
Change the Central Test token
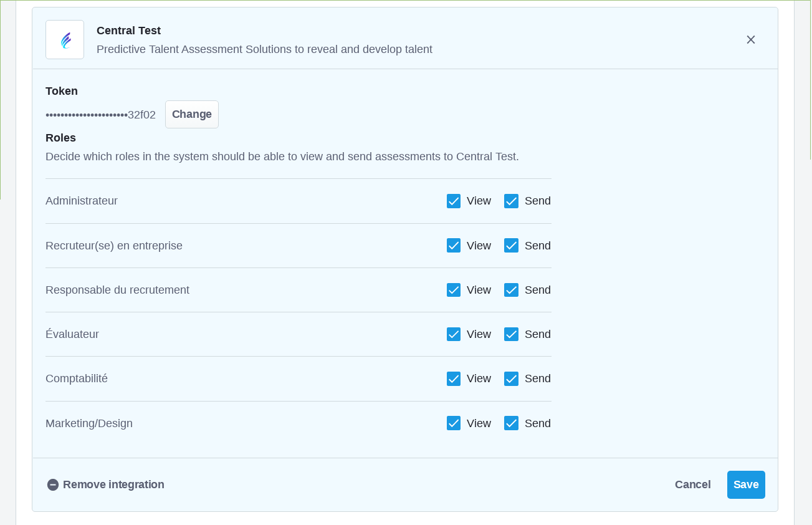(x=192, y=114)
